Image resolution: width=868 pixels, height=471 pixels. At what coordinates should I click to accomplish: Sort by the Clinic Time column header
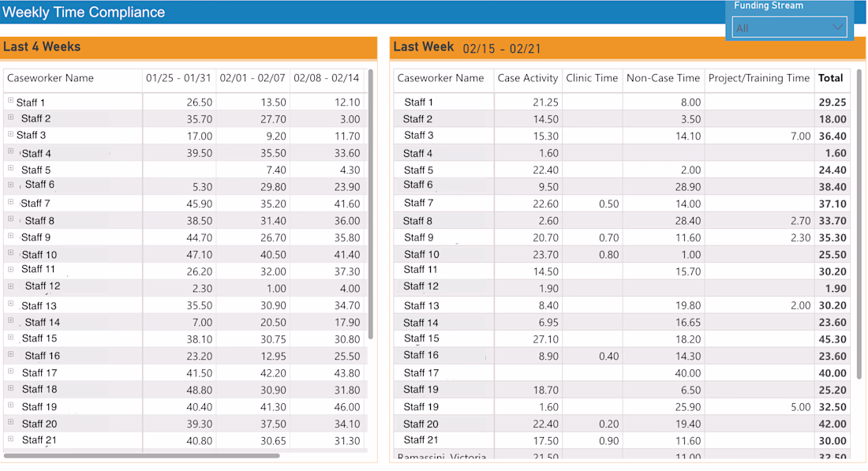coord(592,78)
